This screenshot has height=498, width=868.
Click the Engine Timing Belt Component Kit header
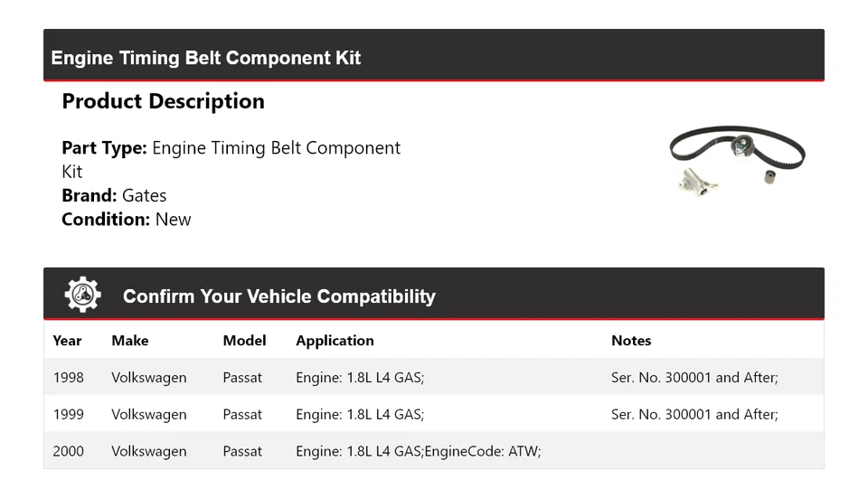[x=206, y=58]
